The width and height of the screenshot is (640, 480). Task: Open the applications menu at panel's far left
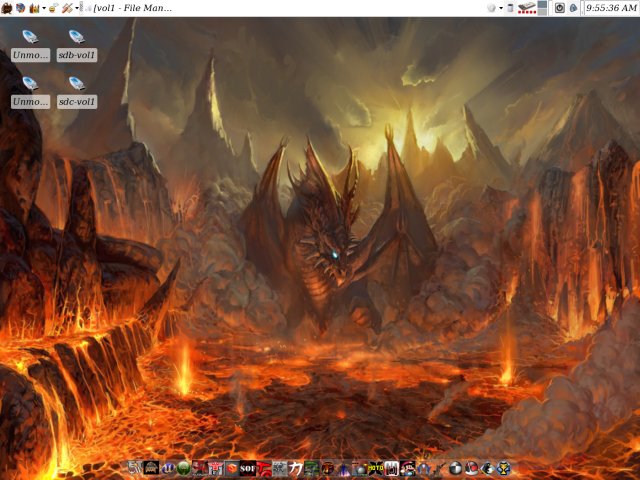(7, 8)
